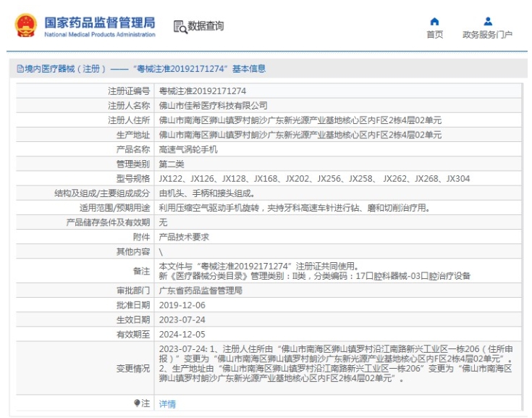
Task: Click the 数据查询 magnifier document icon
Action: coord(180,27)
